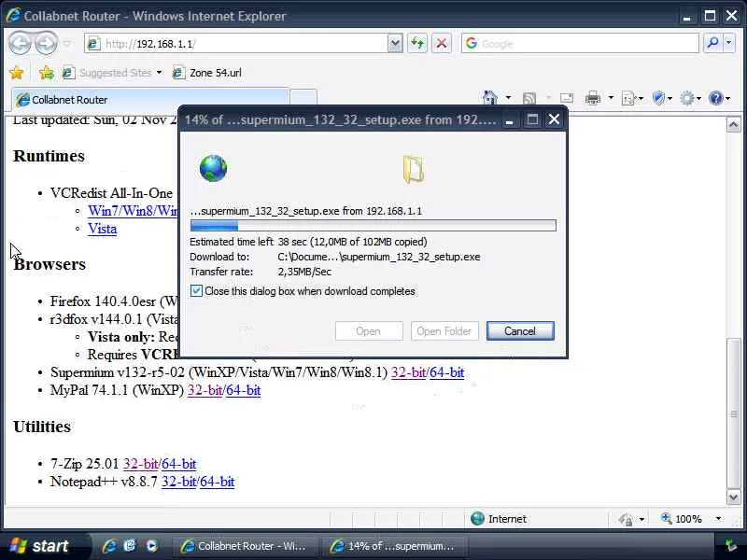
Task: Click the download progress bar
Action: (x=373, y=226)
